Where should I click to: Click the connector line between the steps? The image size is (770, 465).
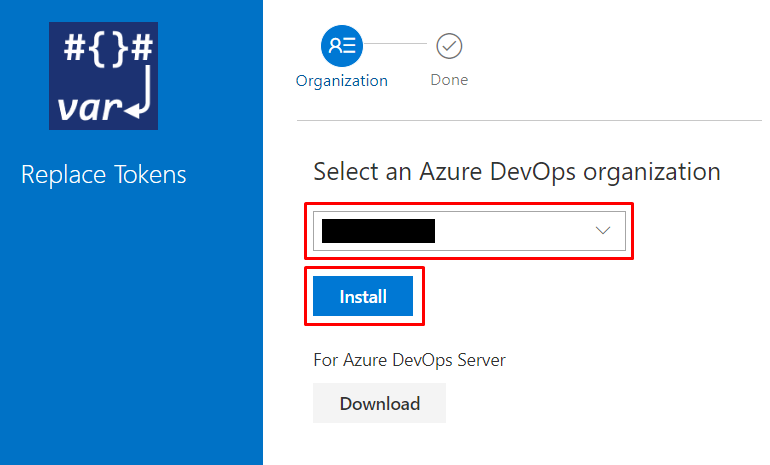tap(399, 45)
